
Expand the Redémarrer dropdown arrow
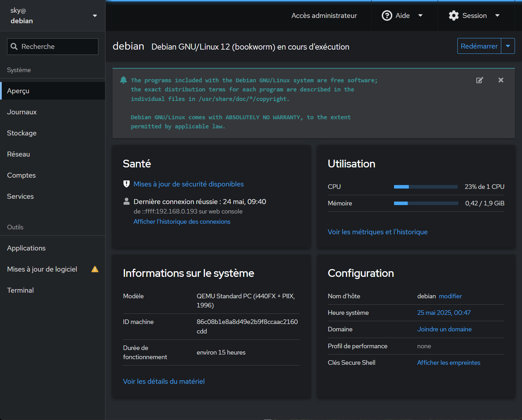point(508,46)
